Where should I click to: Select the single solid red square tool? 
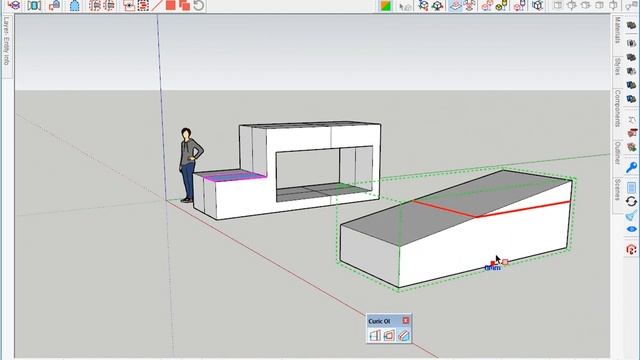(x=171, y=5)
